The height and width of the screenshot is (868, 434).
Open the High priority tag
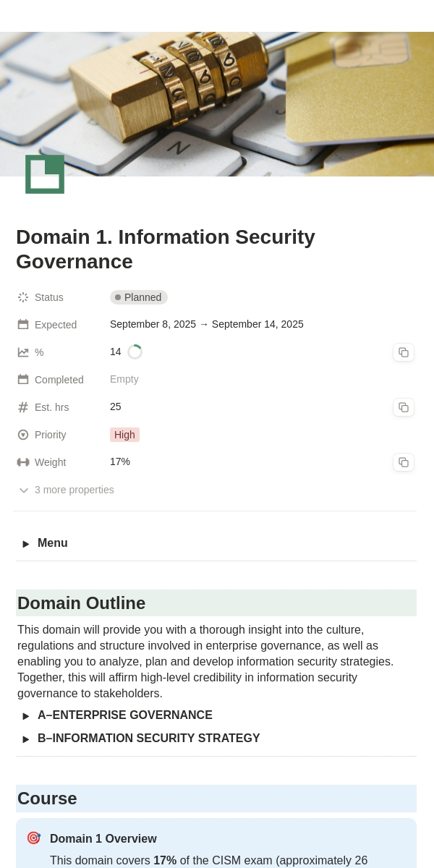124,435
